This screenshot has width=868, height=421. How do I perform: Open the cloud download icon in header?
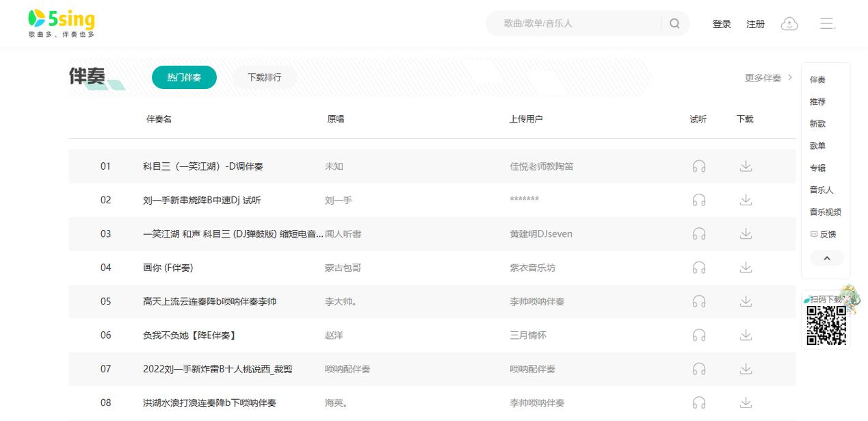point(789,23)
